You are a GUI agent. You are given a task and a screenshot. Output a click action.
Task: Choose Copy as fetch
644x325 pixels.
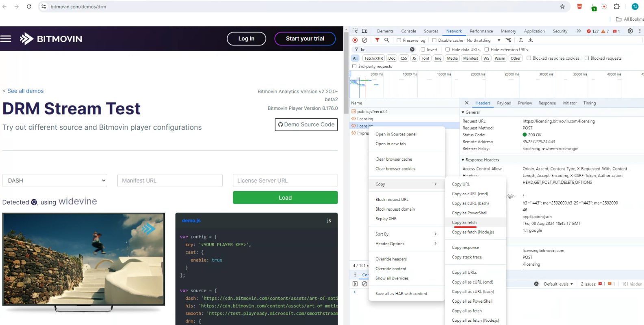click(476, 223)
